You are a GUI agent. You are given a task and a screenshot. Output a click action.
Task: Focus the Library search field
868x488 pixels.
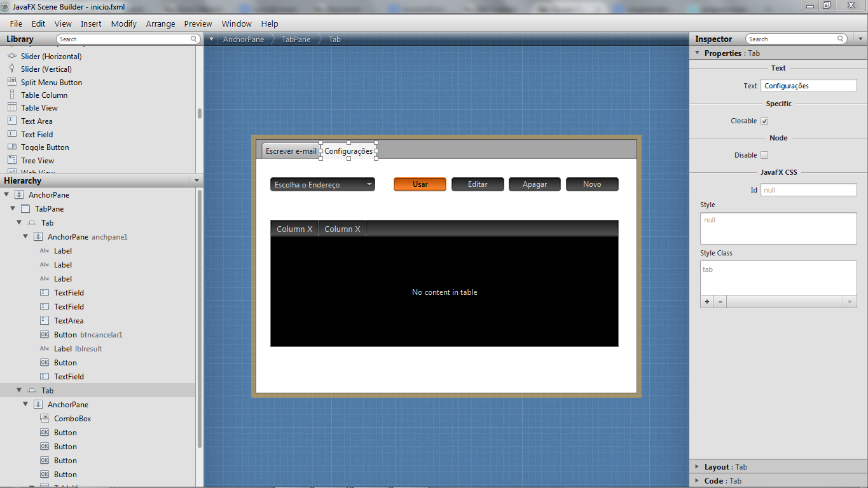129,39
